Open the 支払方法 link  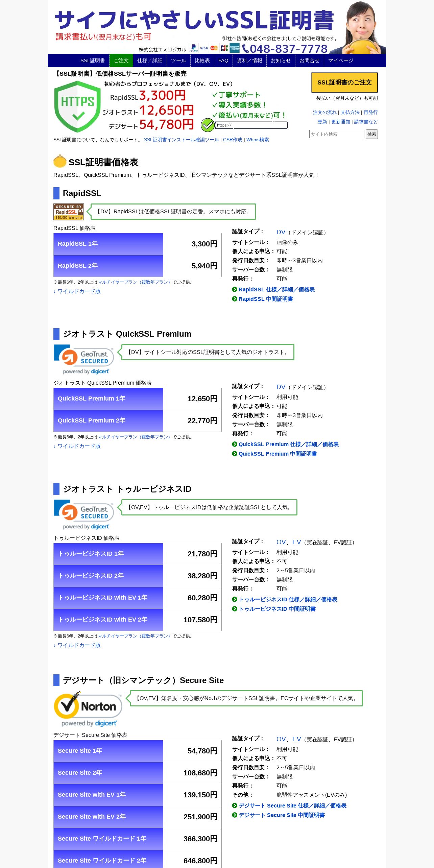coord(350,113)
